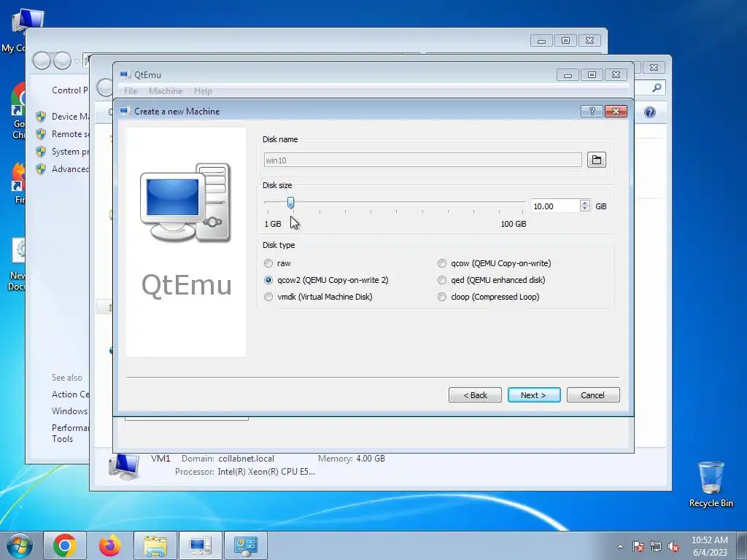Show hidden tray icons arrow

click(620, 546)
